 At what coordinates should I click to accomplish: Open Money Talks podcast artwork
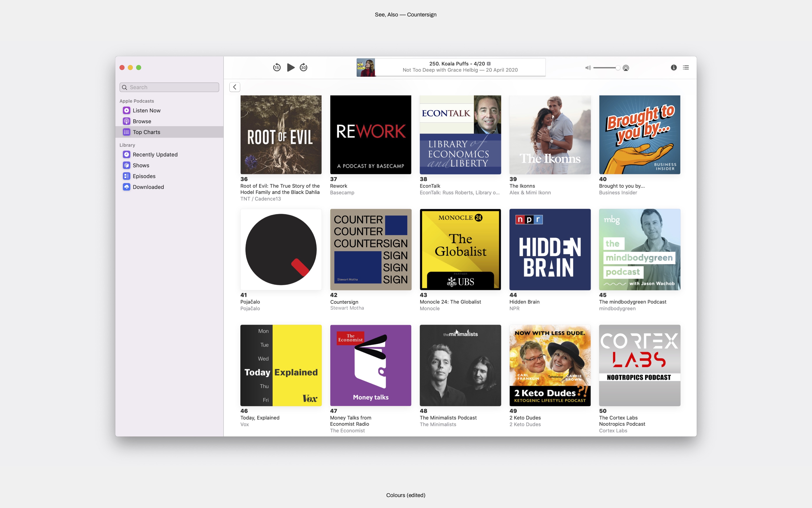pyautogui.click(x=370, y=365)
